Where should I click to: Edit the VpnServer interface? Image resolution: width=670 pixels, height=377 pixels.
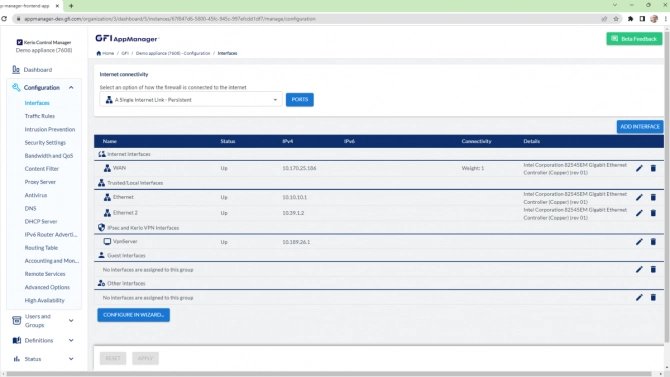[x=639, y=242]
